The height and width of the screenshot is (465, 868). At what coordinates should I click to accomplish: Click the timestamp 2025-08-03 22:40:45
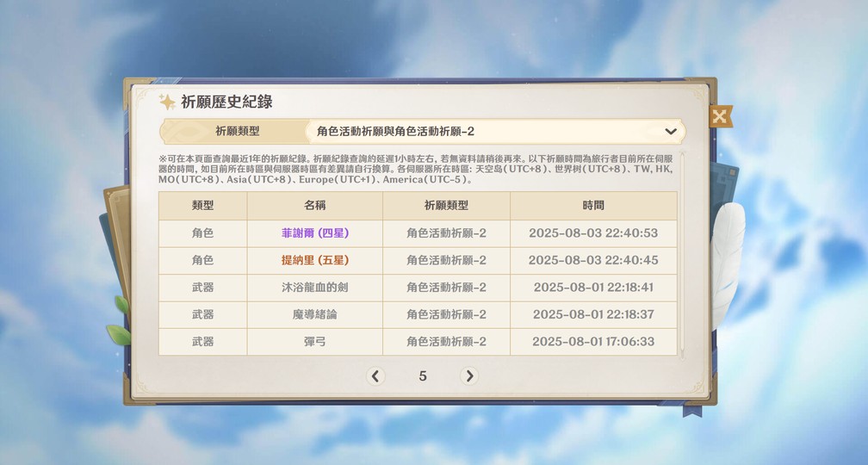pyautogui.click(x=593, y=260)
